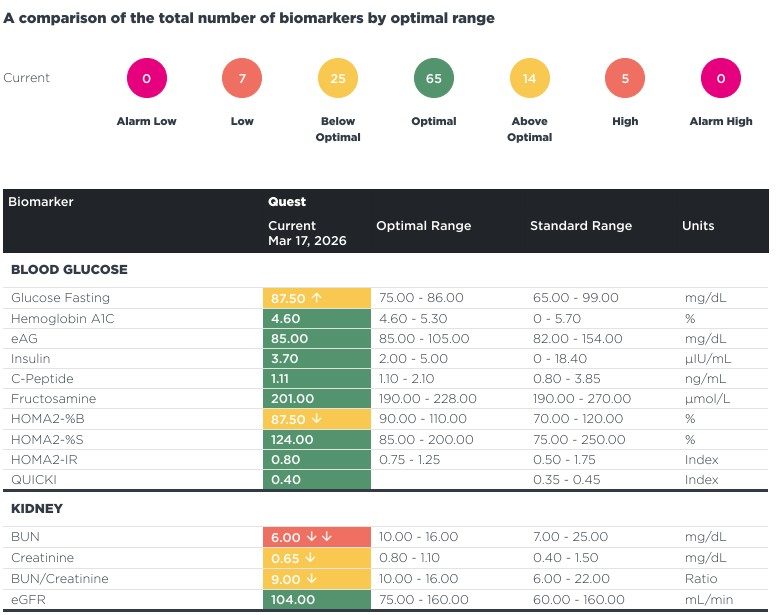
Task: Click the HOMA2-IR optimal range 0.75 - 1.25
Action: point(409,460)
